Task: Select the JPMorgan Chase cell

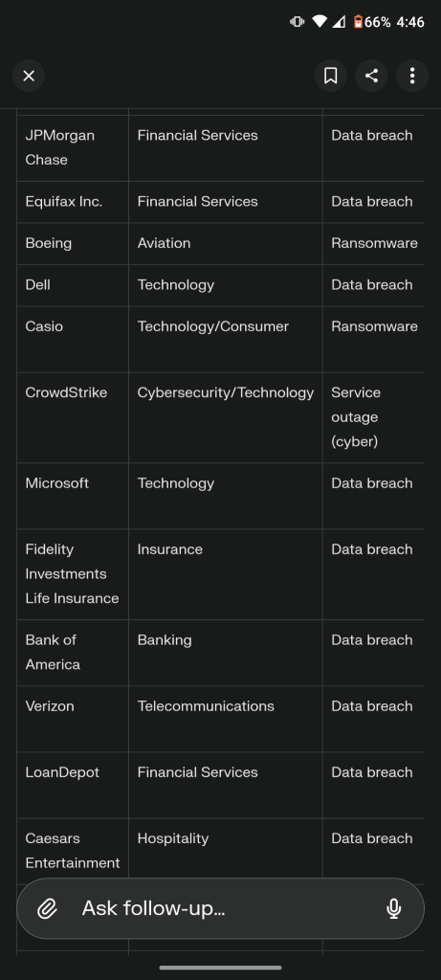Action: (x=73, y=148)
